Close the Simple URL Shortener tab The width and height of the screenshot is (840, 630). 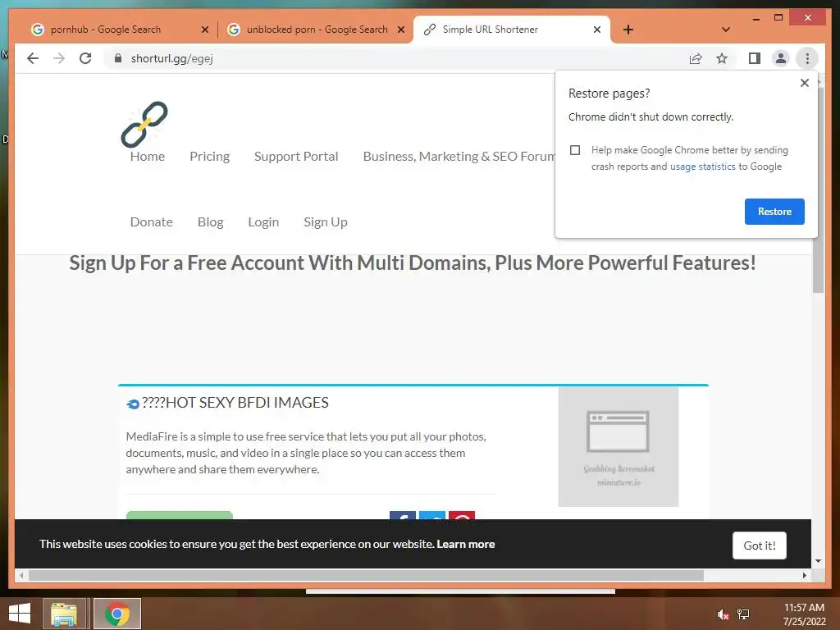[x=597, y=30]
